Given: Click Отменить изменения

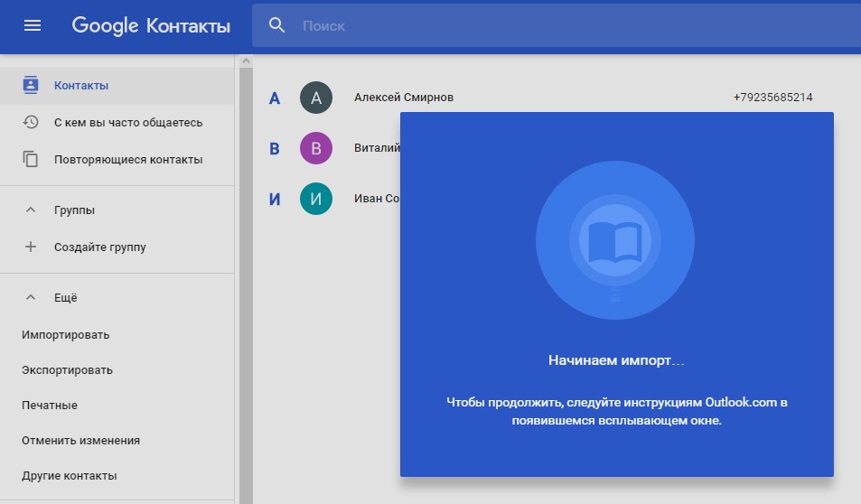Looking at the screenshot, I should click(x=80, y=441).
